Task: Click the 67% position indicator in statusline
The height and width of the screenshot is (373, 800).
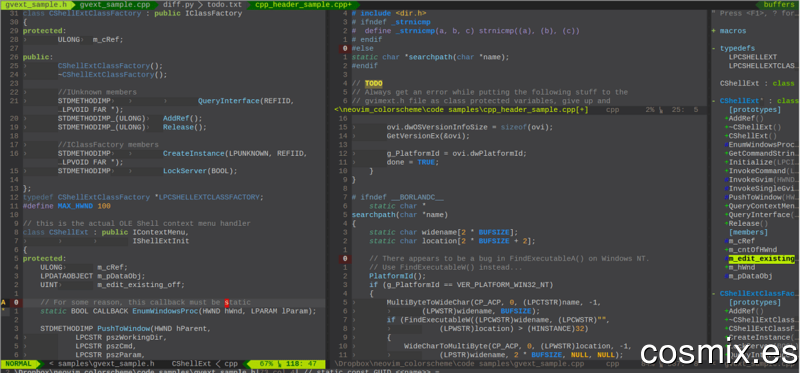Action: coord(266,364)
